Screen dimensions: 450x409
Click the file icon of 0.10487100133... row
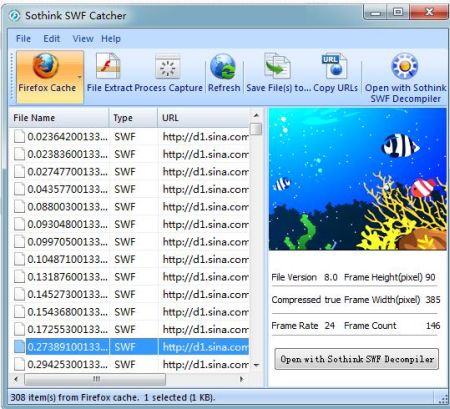pos(19,259)
